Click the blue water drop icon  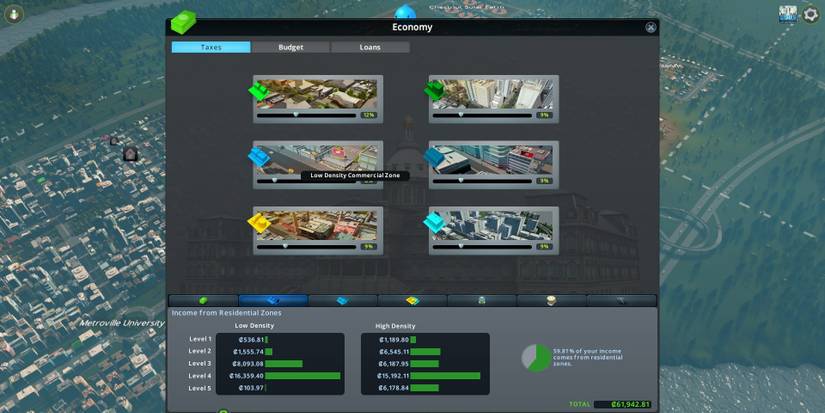(x=405, y=11)
